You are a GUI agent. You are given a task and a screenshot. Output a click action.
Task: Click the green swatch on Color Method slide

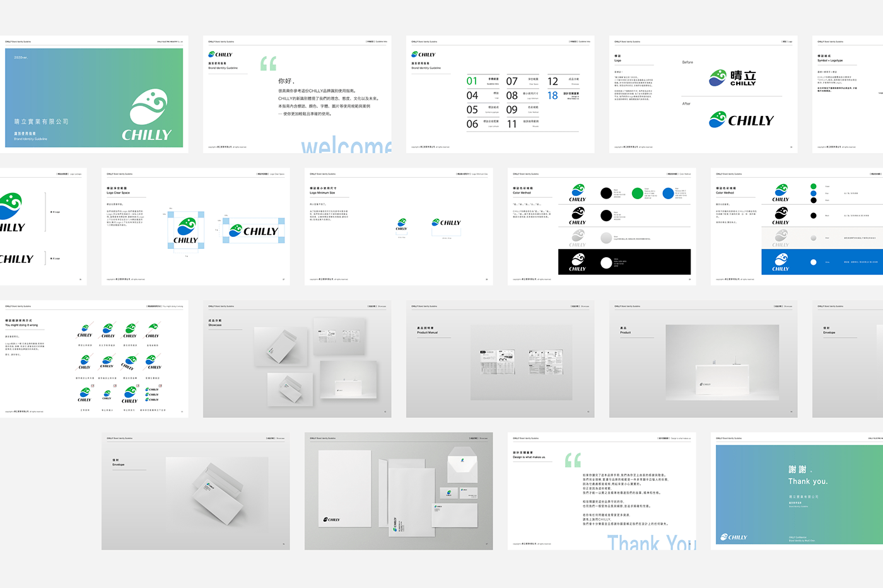pyautogui.click(x=638, y=193)
